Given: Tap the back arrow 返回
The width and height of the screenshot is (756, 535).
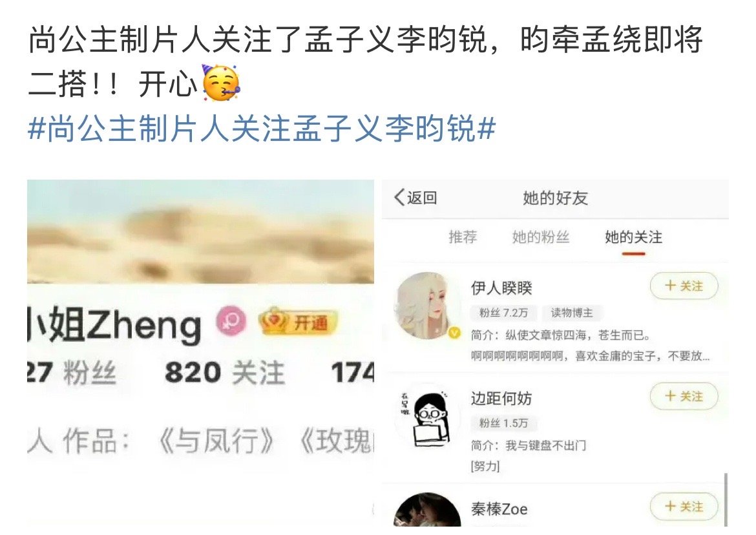Looking at the screenshot, I should pyautogui.click(x=415, y=198).
